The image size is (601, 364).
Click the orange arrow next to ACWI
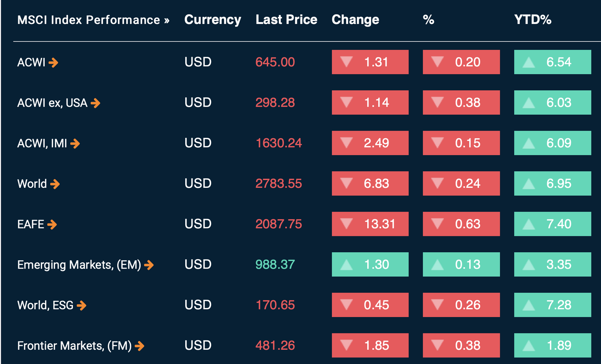pos(54,63)
